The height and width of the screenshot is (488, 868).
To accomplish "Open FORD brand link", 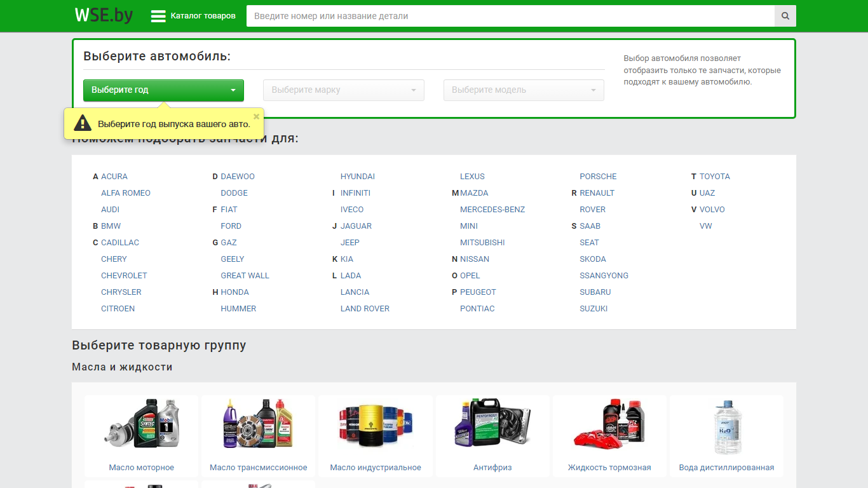I will (x=231, y=226).
